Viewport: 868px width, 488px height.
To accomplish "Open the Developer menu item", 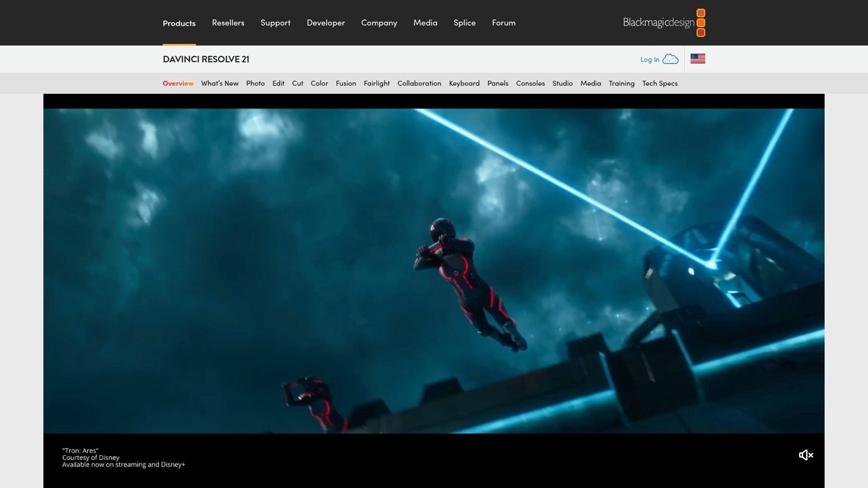I will point(326,23).
